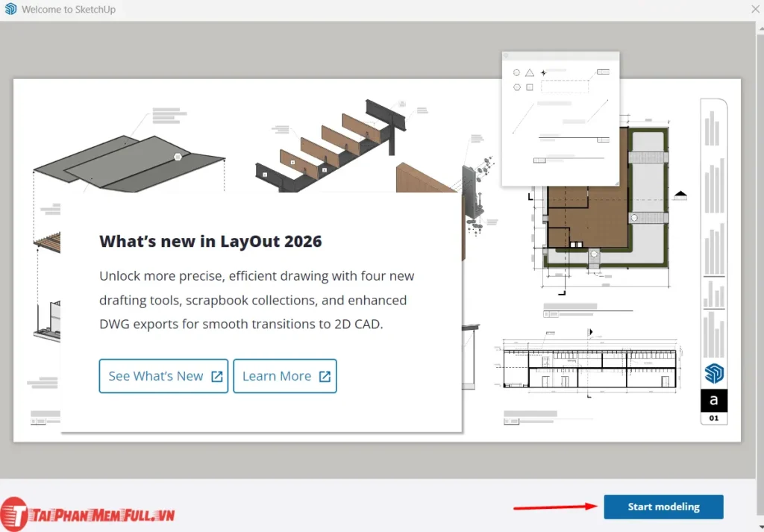The image size is (764, 532).
Task: Select the page thumbnail numbered 01
Action: click(713, 418)
